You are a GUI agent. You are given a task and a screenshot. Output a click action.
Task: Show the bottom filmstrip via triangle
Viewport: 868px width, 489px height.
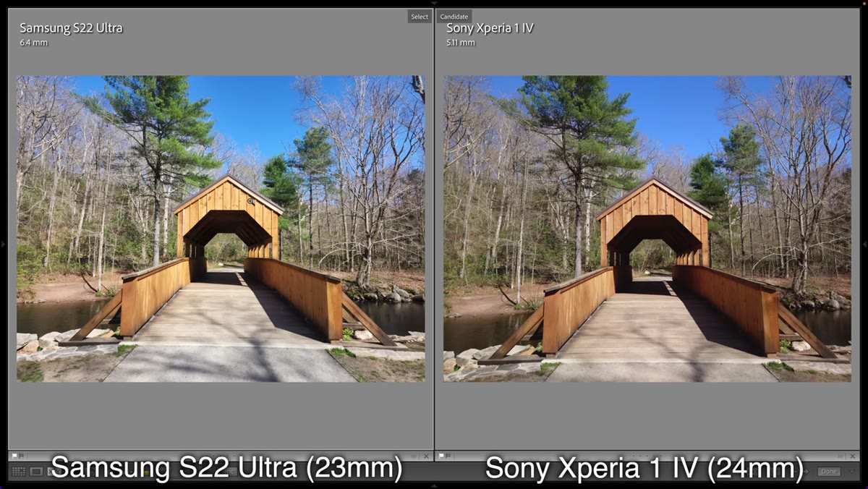point(434,485)
